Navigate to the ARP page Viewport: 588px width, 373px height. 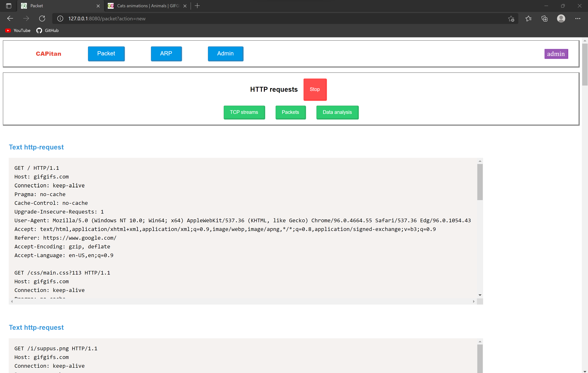point(166,54)
